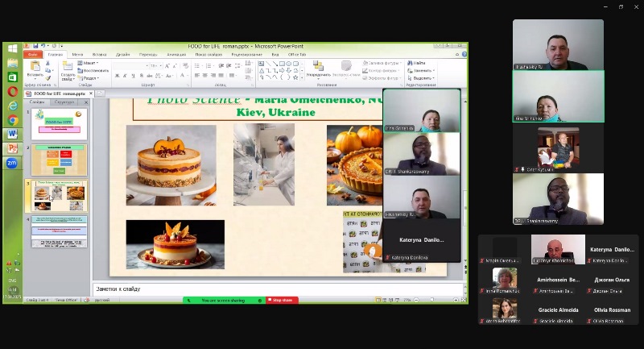Click the Find binoculars icon
This screenshot has width=644, height=349.
pos(410,63)
